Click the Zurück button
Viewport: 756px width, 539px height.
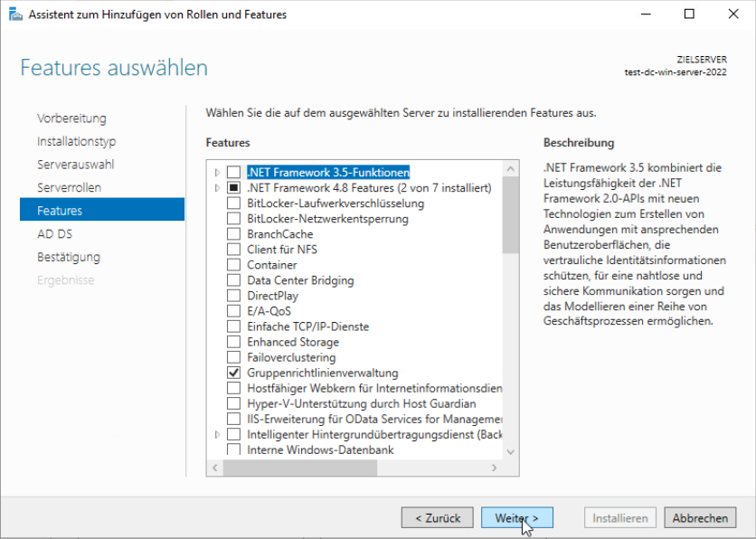tap(438, 518)
